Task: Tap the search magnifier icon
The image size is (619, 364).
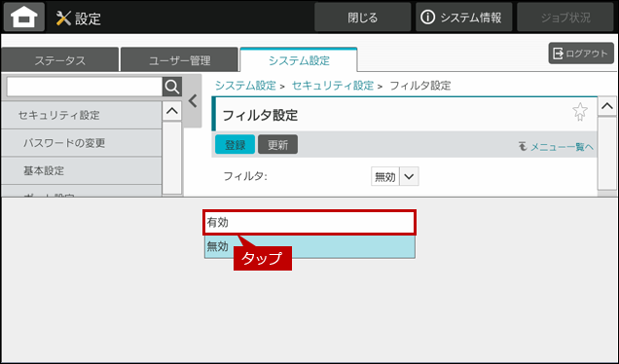Action: (172, 87)
